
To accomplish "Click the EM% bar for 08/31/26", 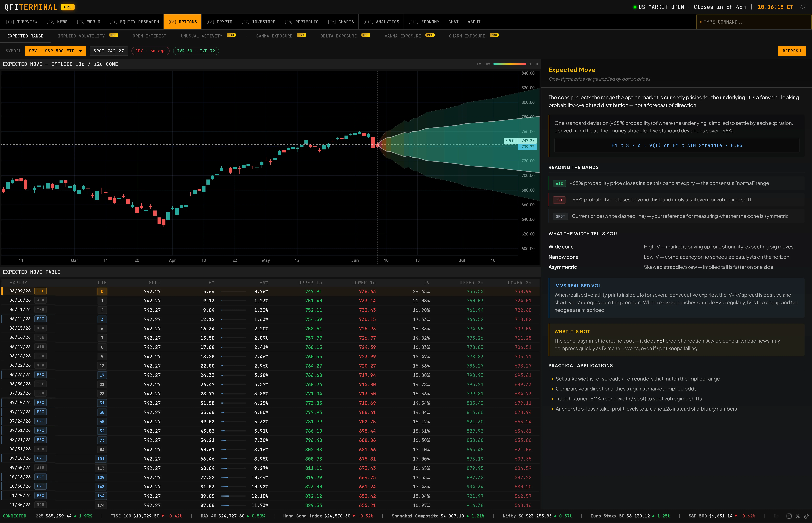I will 233,449.
